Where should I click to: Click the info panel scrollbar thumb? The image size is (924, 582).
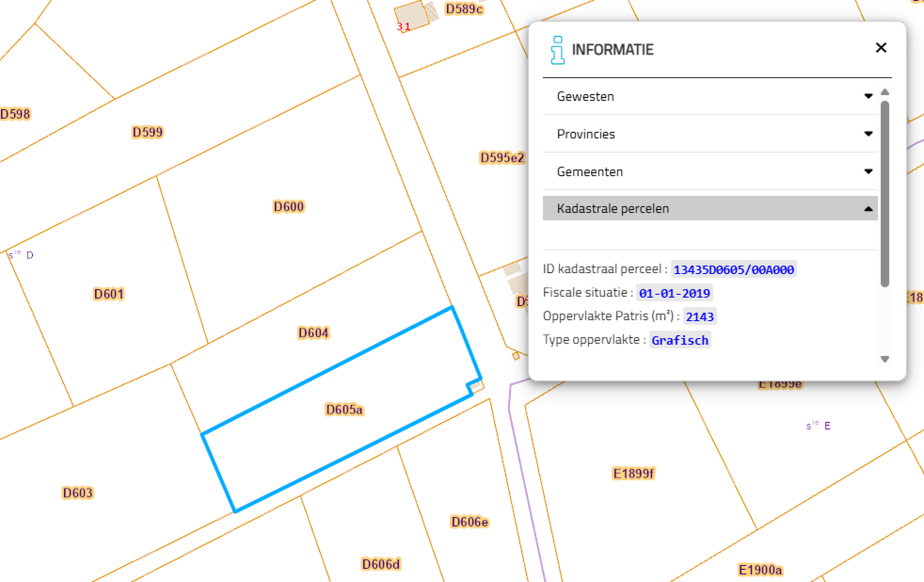tap(884, 194)
